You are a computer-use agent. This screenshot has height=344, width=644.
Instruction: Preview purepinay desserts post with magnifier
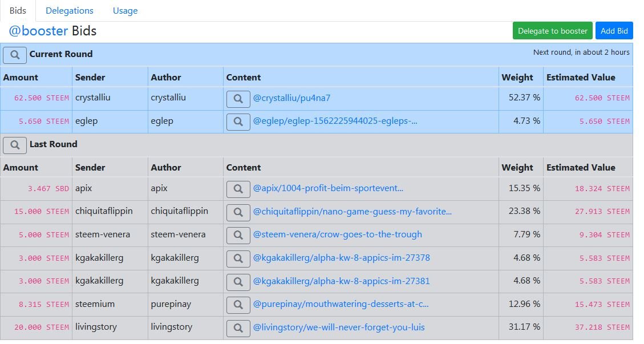click(x=238, y=305)
